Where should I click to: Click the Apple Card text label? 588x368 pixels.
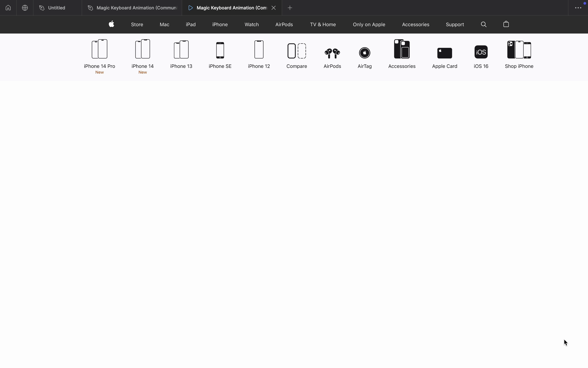coord(445,66)
